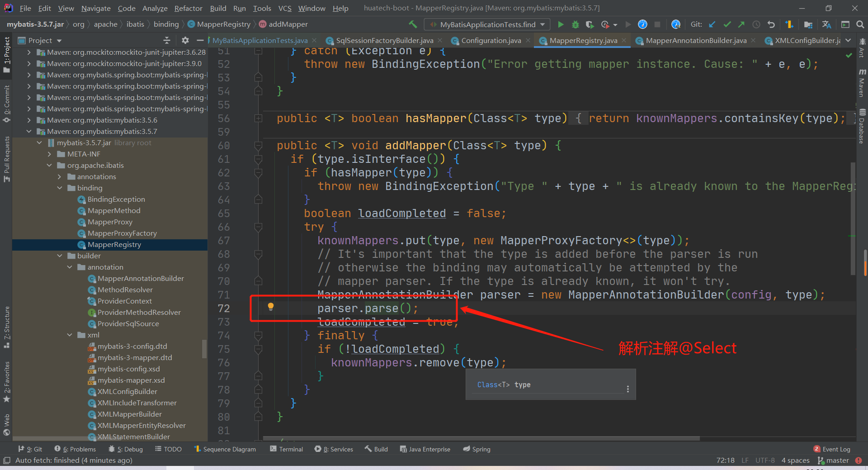Open the Run Anything window icon
The width and height of the screenshot is (868, 470).
845,24
